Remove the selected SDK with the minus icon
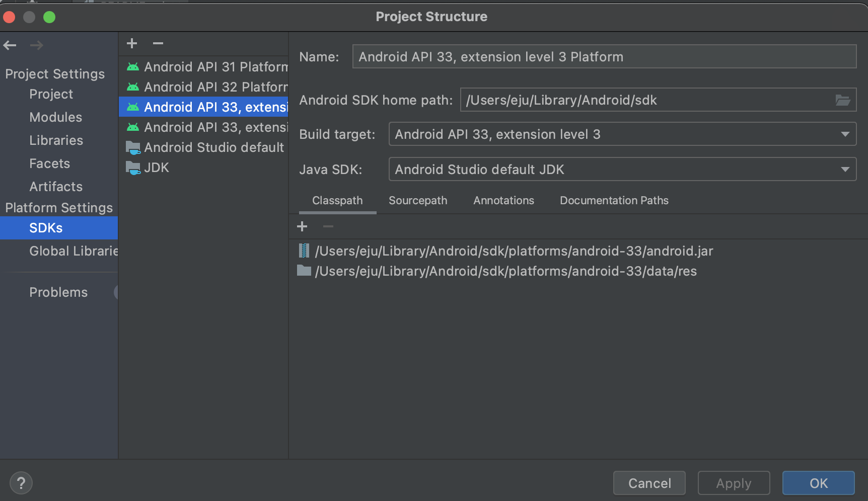Viewport: 868px width, 501px height. (158, 43)
